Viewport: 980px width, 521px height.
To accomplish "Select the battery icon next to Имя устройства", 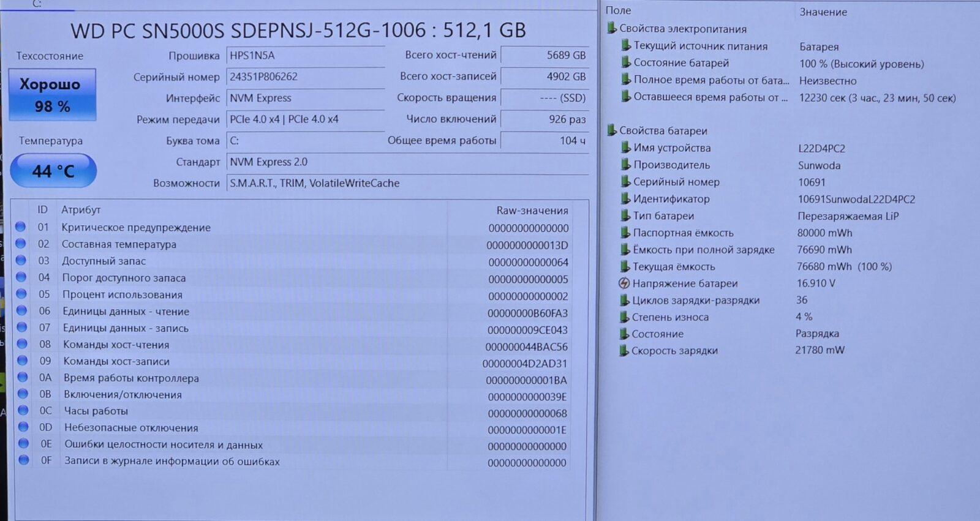I will click(x=625, y=148).
